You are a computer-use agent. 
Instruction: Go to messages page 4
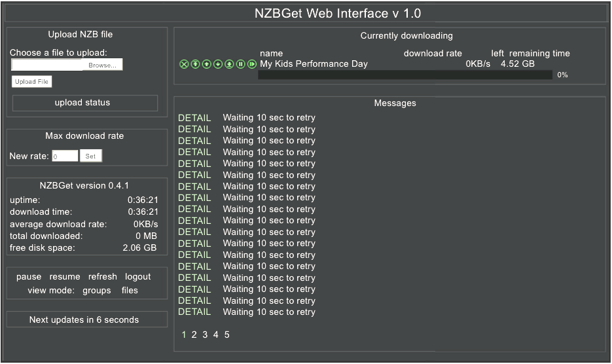pos(215,335)
